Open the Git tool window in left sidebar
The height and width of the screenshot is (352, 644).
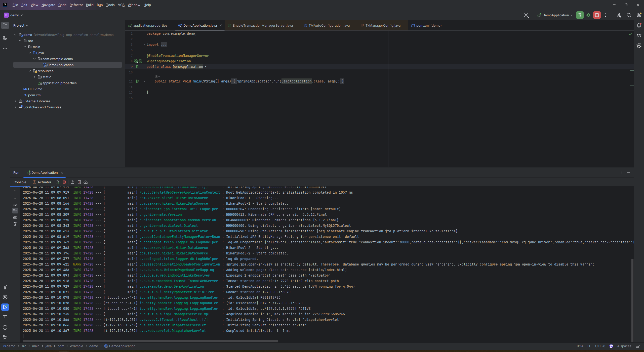(x=5, y=337)
